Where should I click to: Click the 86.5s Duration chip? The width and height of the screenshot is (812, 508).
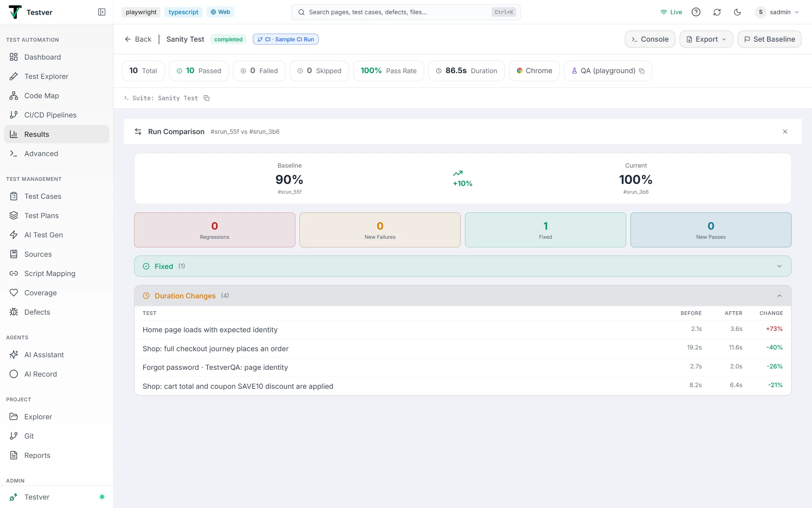pos(467,71)
